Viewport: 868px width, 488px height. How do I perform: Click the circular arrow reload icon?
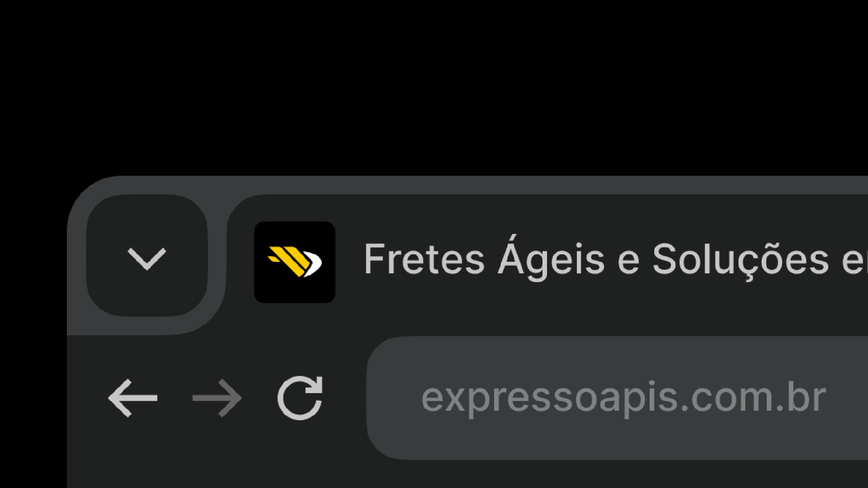tap(300, 398)
